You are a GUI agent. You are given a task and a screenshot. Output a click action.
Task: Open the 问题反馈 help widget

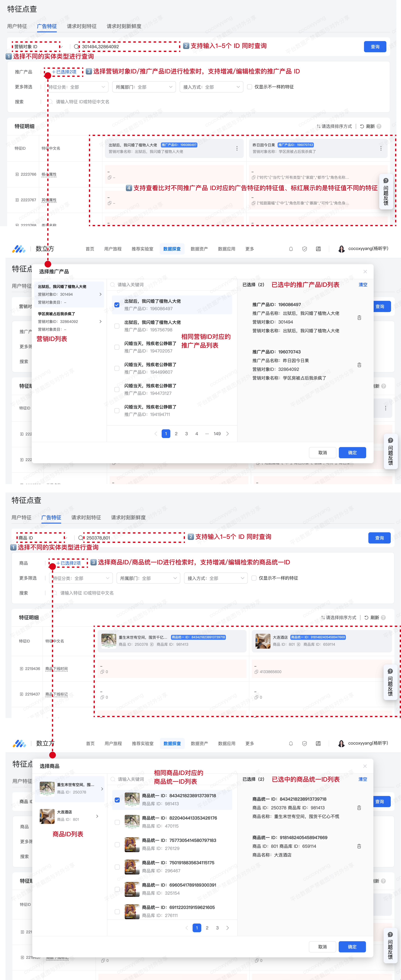385,192
